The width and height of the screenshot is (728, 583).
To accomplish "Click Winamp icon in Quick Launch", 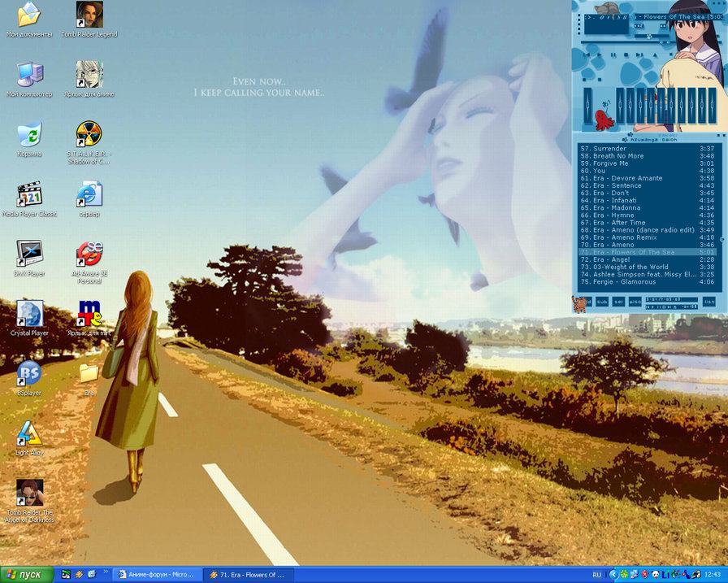I will [79, 575].
